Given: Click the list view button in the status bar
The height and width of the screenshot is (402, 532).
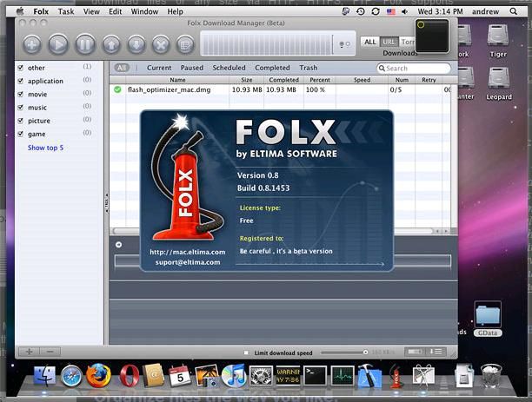Looking at the screenshot, I should click(436, 352).
